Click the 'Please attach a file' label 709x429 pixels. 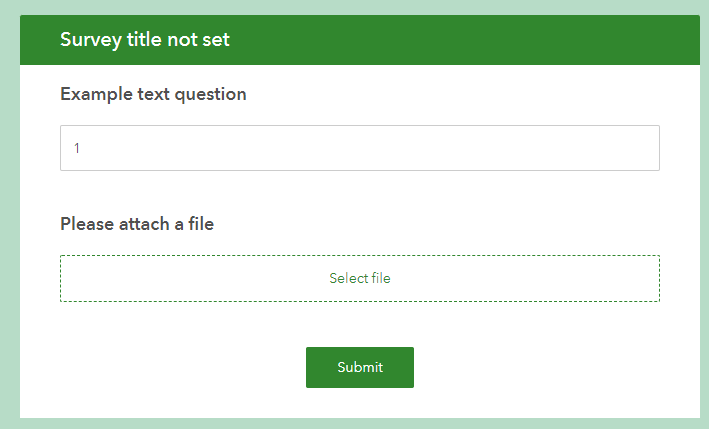[137, 223]
